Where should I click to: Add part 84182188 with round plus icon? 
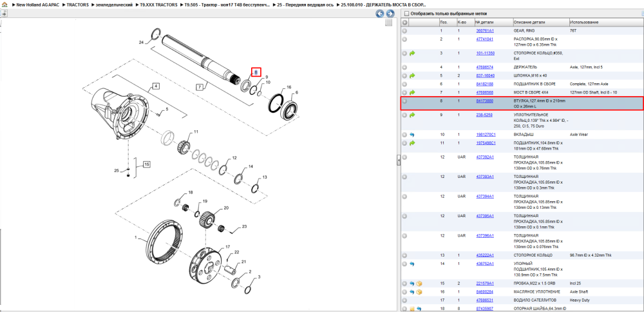(404, 84)
